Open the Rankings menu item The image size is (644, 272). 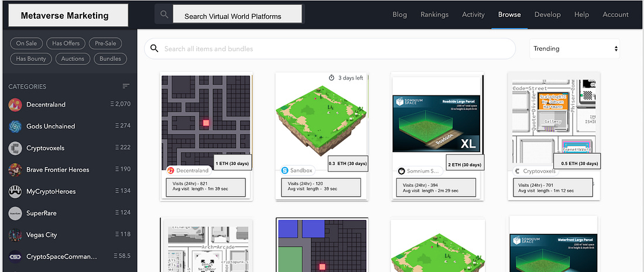[x=434, y=15]
